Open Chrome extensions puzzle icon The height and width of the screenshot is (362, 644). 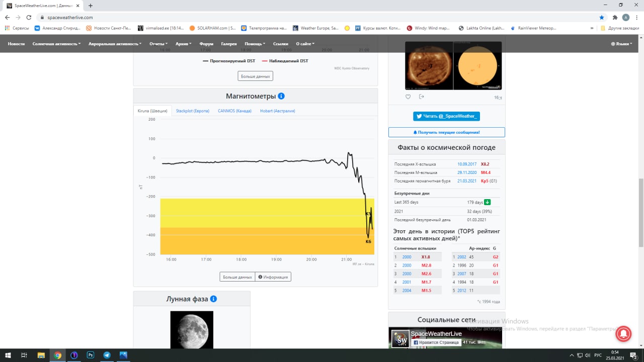(615, 17)
